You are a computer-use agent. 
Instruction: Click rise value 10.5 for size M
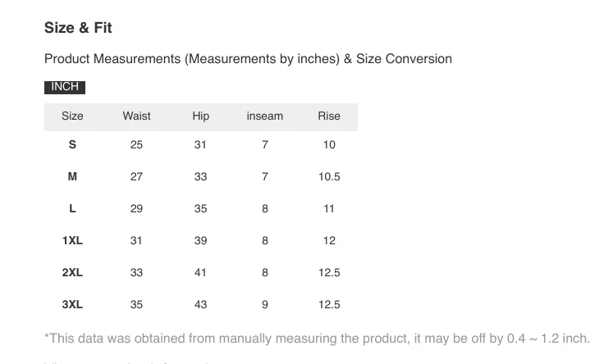coord(329,176)
